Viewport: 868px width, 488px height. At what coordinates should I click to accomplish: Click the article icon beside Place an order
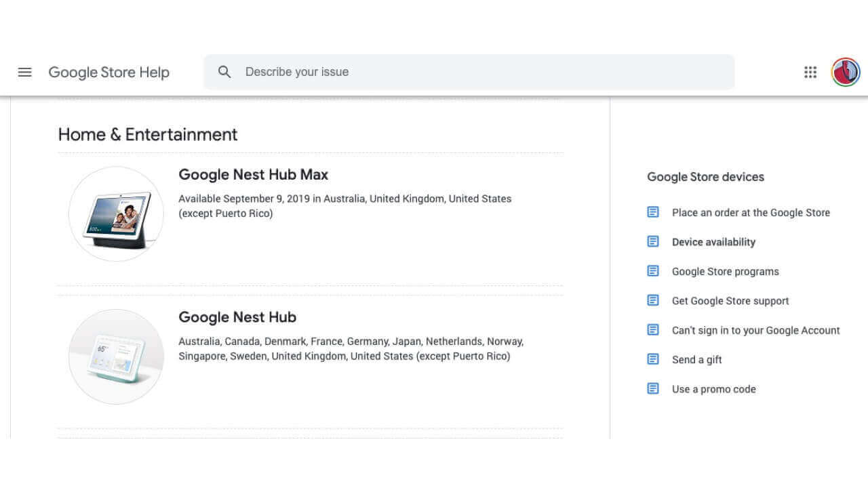(x=653, y=213)
